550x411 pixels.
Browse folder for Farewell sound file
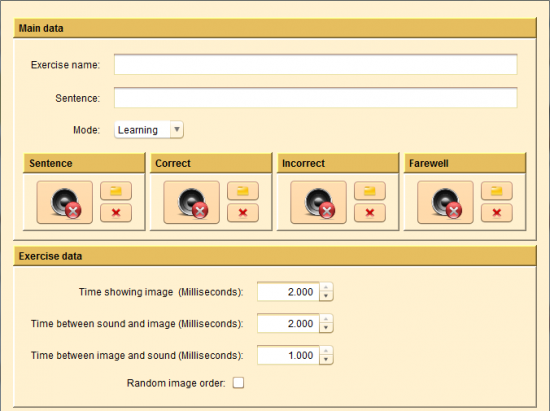(x=497, y=191)
